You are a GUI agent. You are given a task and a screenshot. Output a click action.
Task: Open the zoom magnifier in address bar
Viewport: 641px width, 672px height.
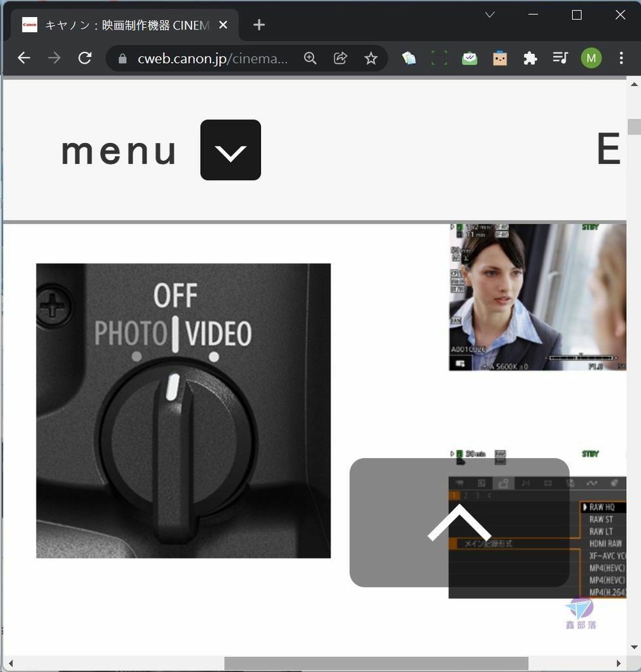(x=310, y=58)
